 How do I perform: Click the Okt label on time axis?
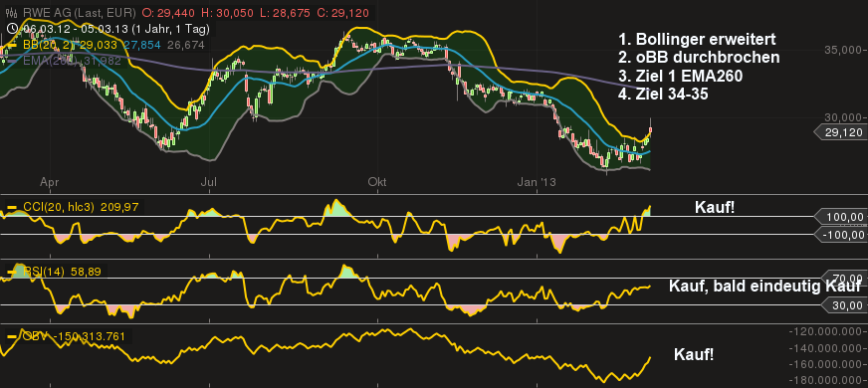point(377,181)
